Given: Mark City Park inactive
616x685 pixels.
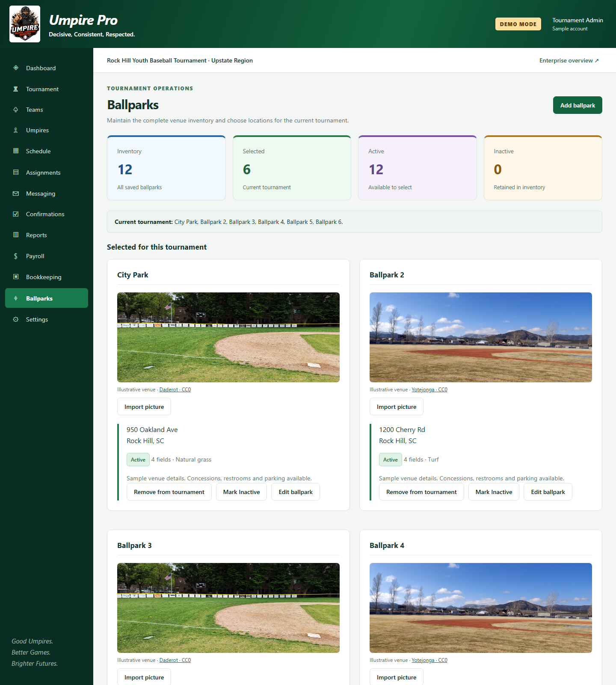Looking at the screenshot, I should pos(241,492).
